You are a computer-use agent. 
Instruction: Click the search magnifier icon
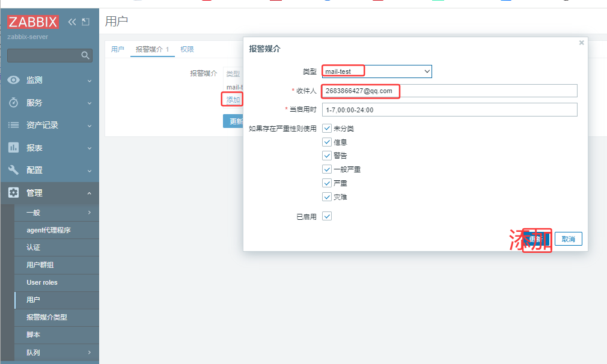click(85, 55)
